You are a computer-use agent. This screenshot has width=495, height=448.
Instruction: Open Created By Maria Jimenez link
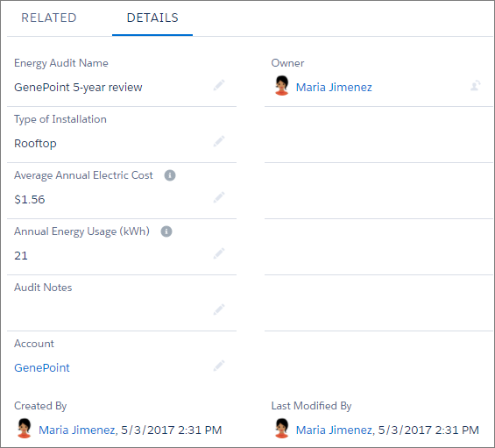pos(77,430)
